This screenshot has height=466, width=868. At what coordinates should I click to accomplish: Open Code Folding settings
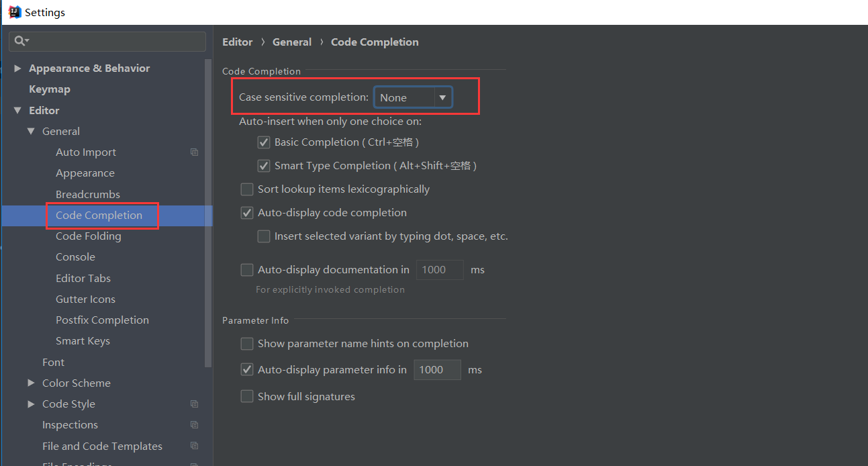tap(89, 236)
